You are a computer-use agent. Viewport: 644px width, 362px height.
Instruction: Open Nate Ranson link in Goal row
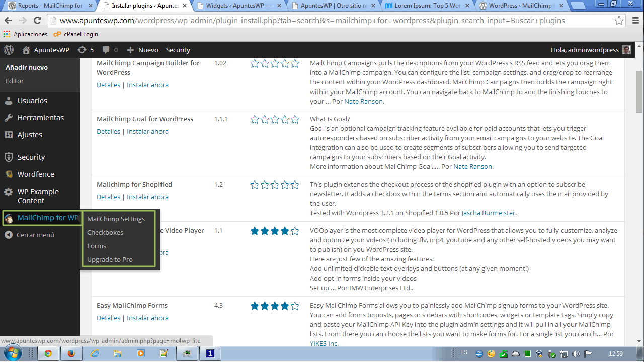point(473,166)
